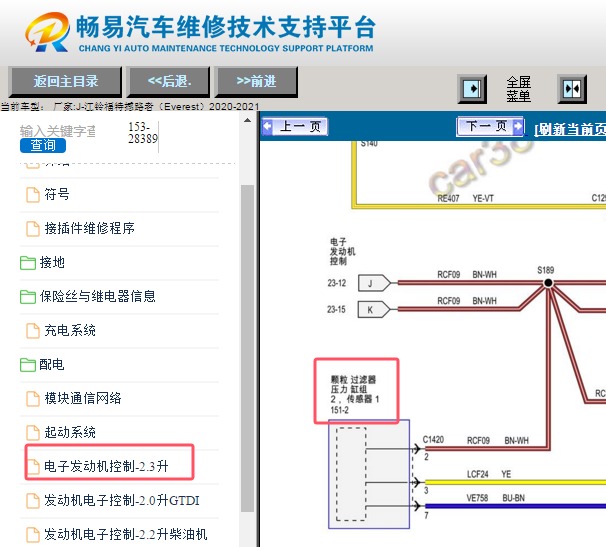The height and width of the screenshot is (547, 606).
Task: Click the left arrow icon on 上一页
Action: pos(267,126)
